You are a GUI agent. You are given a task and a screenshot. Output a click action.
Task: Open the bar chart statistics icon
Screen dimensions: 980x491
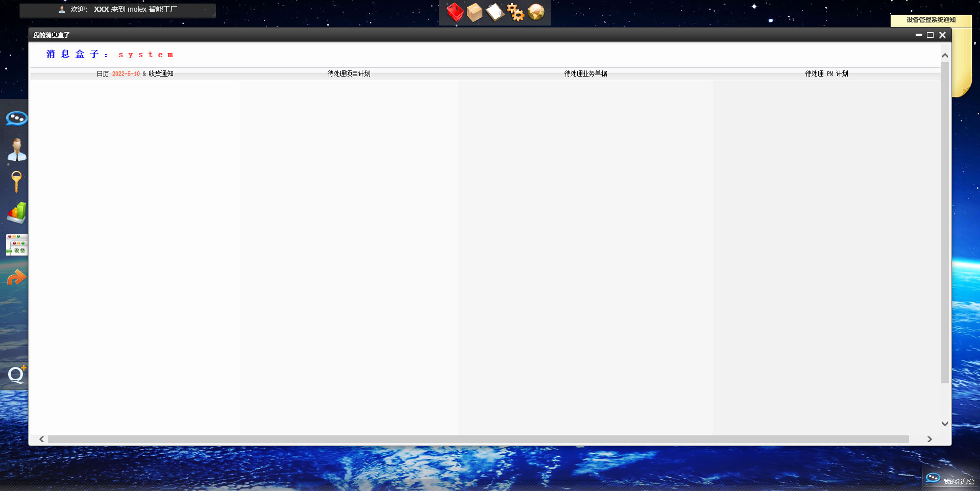(17, 213)
